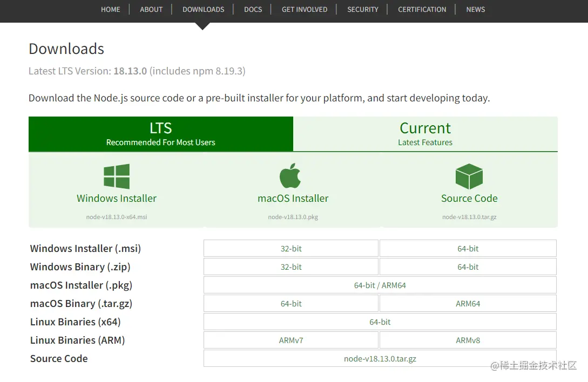
Task: Open GET INVOLVED in the nav bar
Action: coord(305,9)
